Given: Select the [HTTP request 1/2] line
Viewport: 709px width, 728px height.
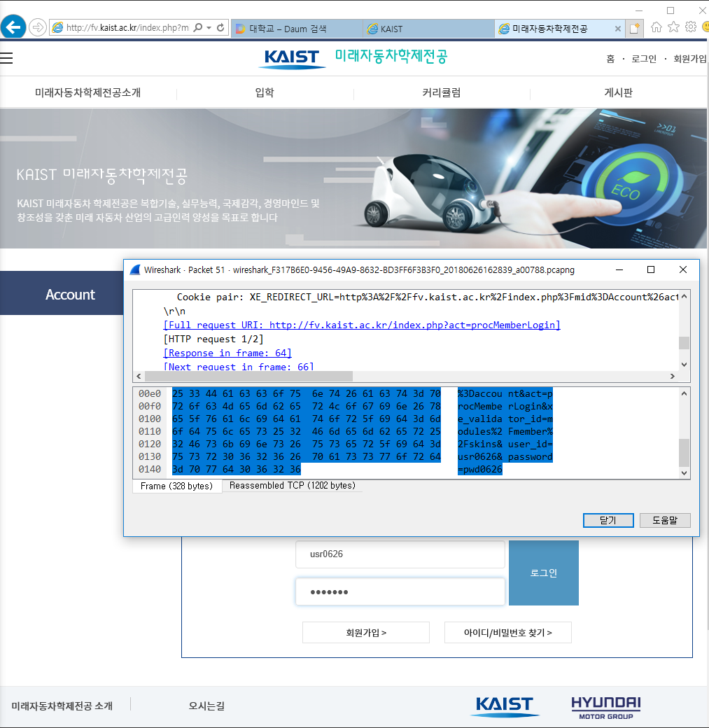Looking at the screenshot, I should tap(213, 339).
